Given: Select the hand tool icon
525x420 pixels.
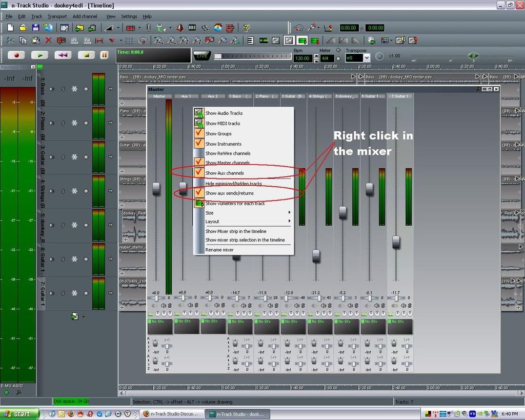Looking at the screenshot, I should tap(372, 41).
